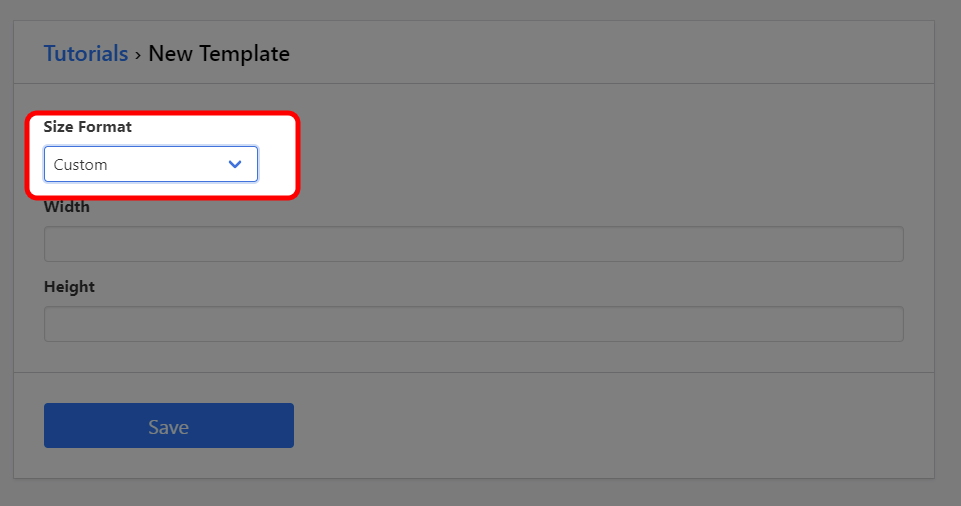The image size is (961, 506).
Task: Go to the Tutorials breadcrumb link
Action: tap(85, 53)
